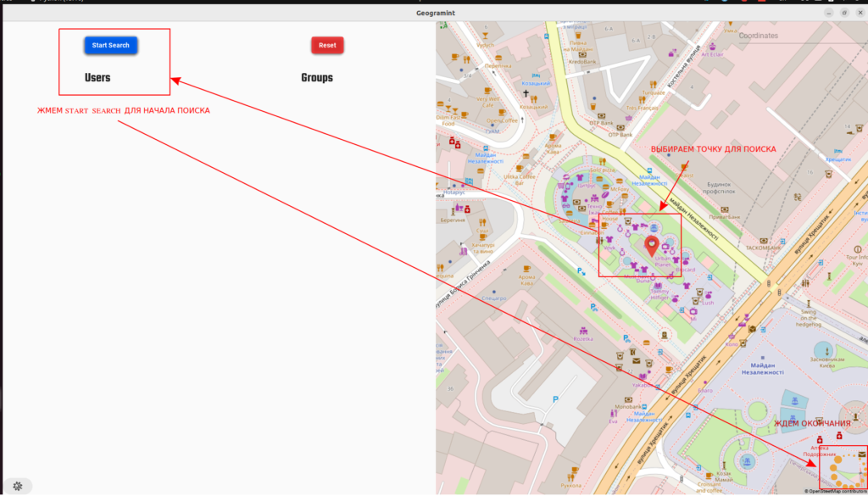Click the large P parking symbol in courtyard

point(556,399)
